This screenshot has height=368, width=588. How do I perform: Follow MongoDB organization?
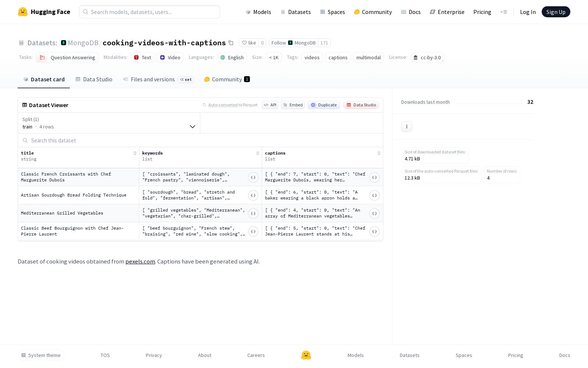(x=294, y=43)
